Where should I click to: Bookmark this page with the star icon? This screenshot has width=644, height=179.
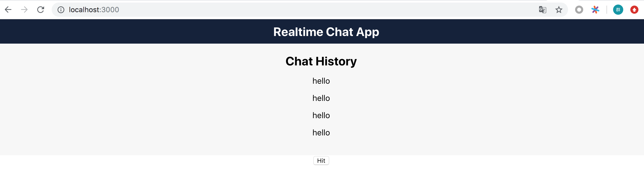(559, 10)
